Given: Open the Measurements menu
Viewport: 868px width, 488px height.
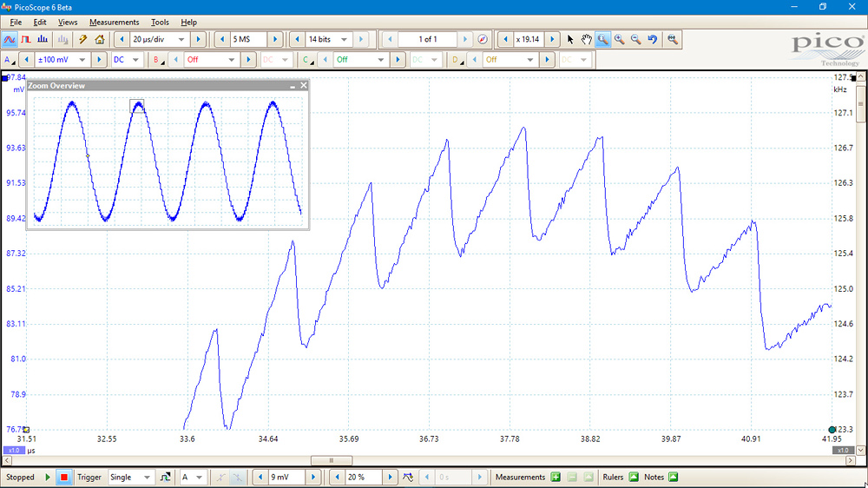Looking at the screenshot, I should point(114,23).
